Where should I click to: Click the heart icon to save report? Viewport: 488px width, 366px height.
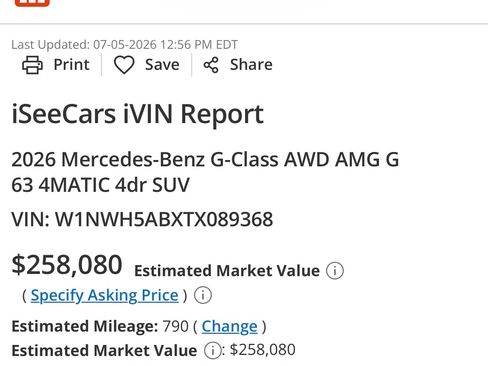pyautogui.click(x=124, y=65)
